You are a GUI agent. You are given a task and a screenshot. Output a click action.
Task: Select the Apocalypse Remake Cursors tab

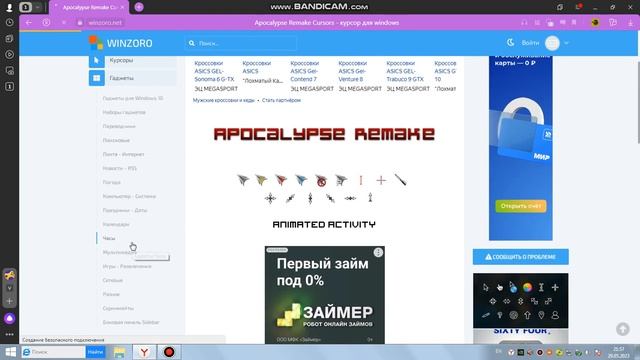(89, 7)
